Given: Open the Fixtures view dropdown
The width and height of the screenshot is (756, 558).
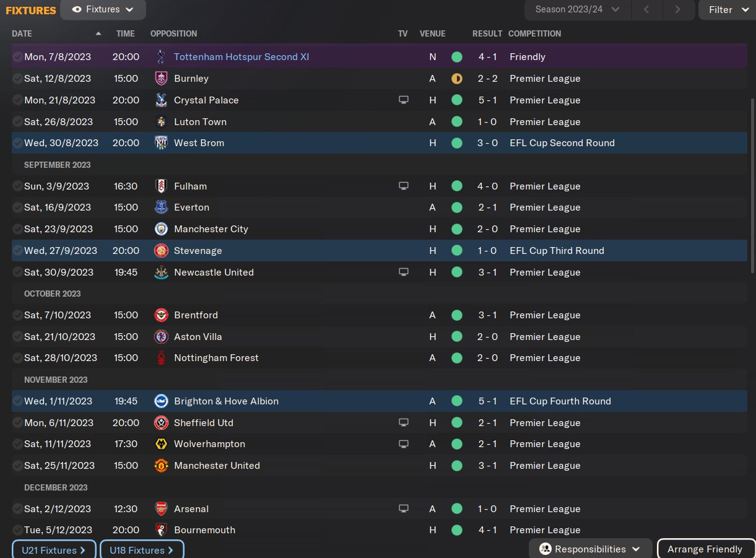Looking at the screenshot, I should click(103, 10).
